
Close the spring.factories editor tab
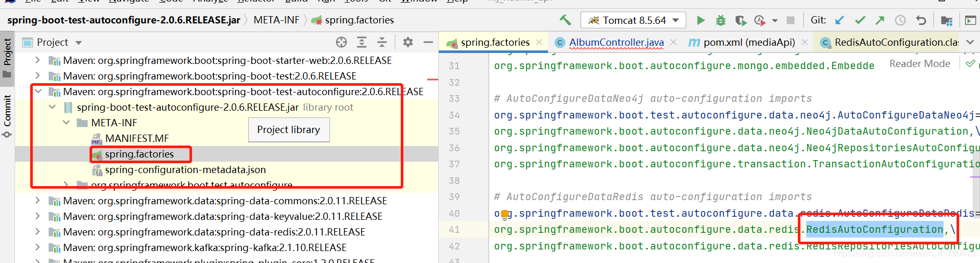point(539,42)
